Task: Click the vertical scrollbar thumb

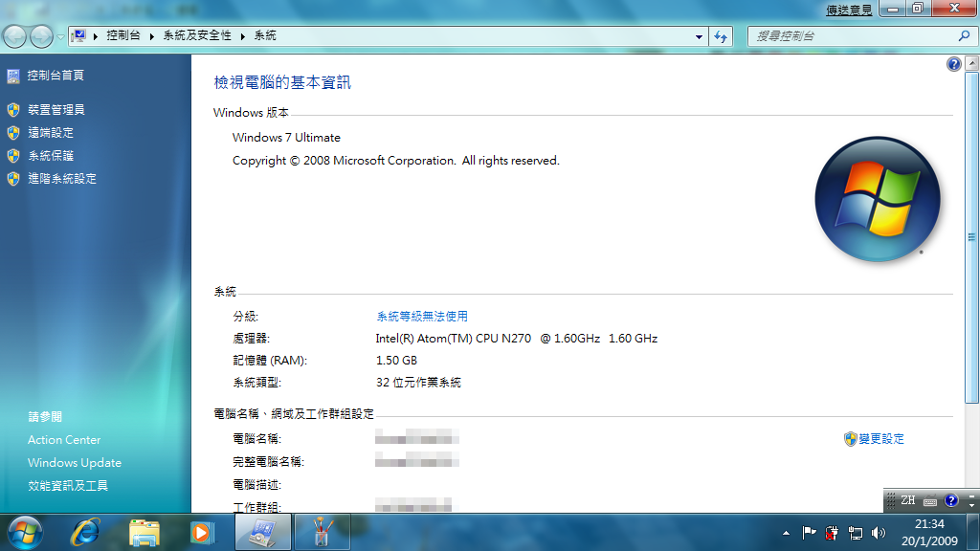Action: [972, 237]
